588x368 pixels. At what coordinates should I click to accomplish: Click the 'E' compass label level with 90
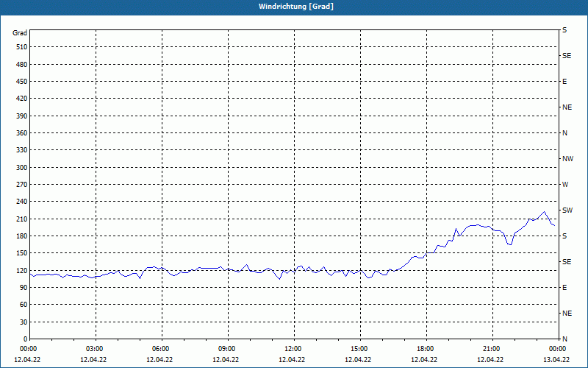point(564,288)
